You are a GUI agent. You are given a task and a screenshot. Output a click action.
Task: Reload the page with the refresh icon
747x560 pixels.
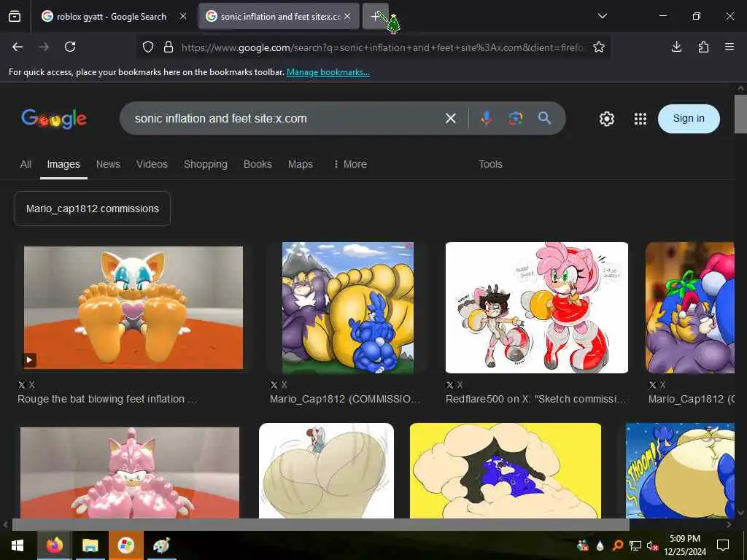[x=70, y=47]
